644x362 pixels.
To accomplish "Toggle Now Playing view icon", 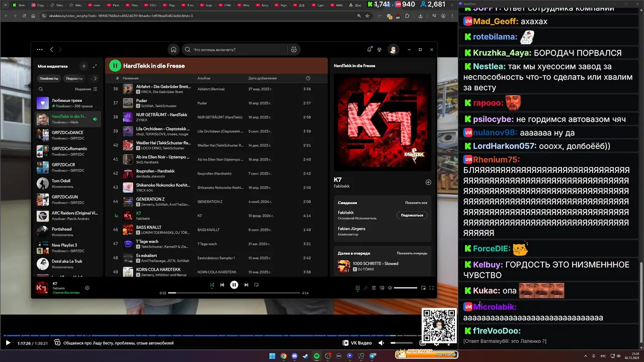I will (x=358, y=288).
